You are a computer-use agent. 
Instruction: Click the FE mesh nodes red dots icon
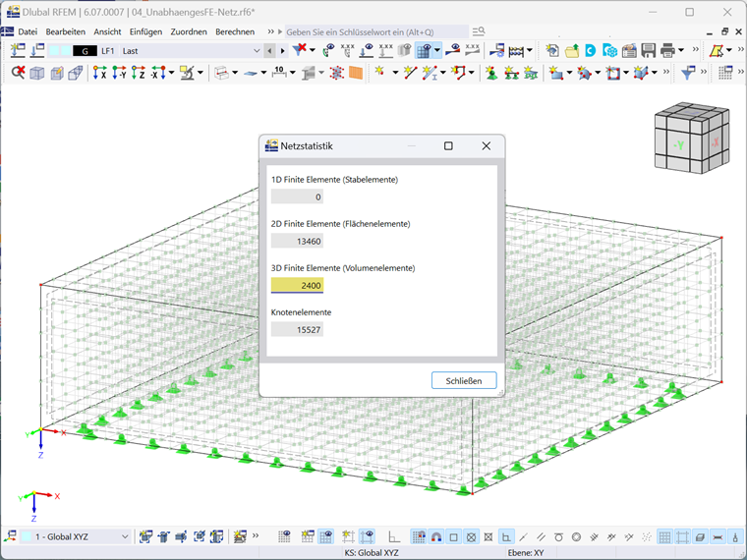337,73
